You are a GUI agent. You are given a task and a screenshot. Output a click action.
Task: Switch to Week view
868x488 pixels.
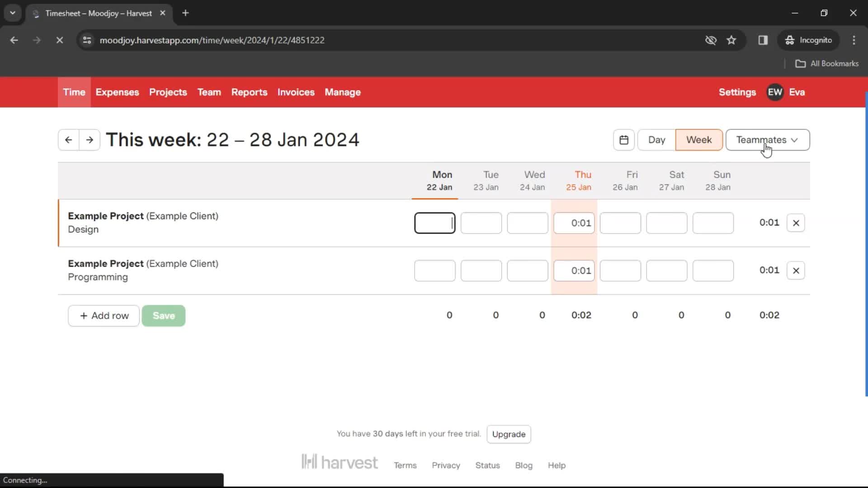(698, 140)
